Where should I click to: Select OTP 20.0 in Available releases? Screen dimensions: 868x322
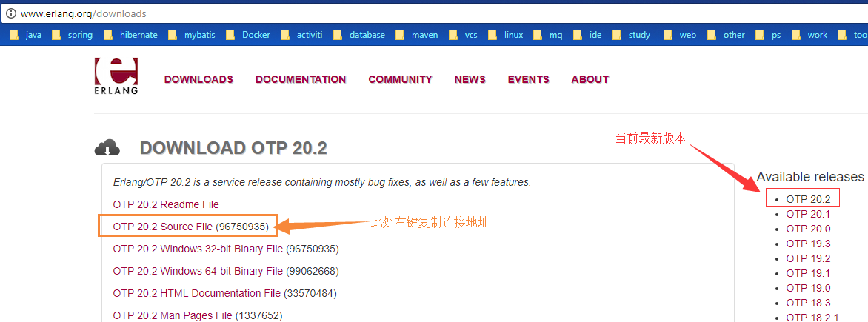click(x=808, y=229)
